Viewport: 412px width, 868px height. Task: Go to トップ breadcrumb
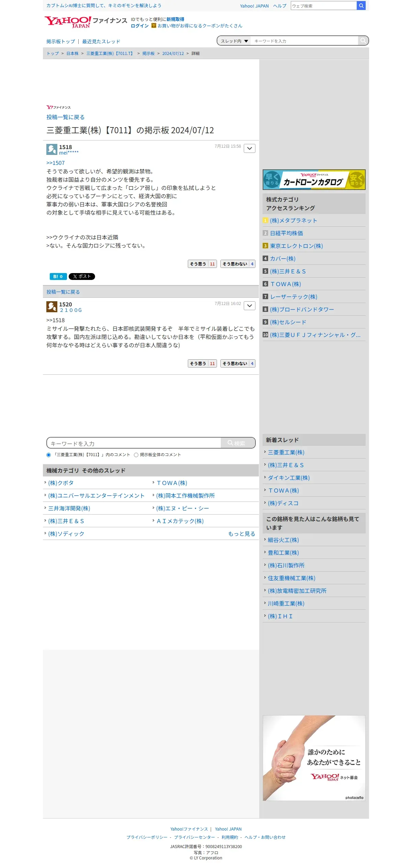click(x=53, y=54)
